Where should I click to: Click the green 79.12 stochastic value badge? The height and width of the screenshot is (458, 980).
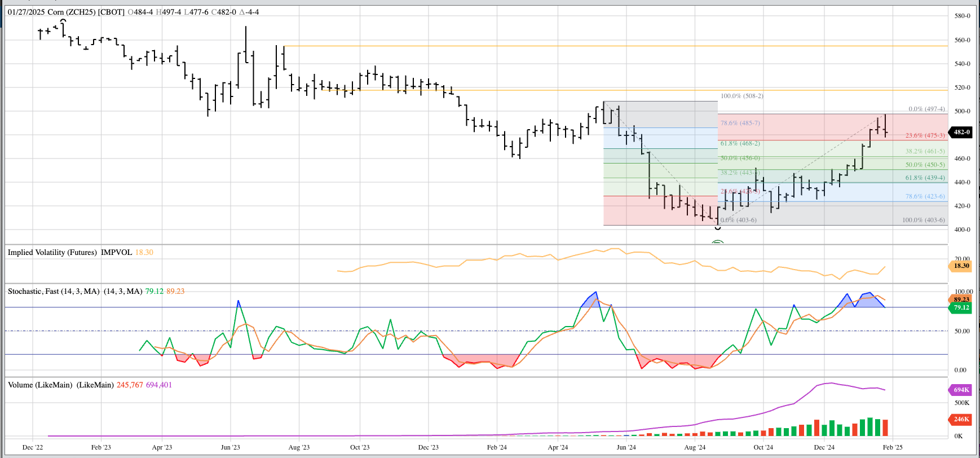pos(961,307)
